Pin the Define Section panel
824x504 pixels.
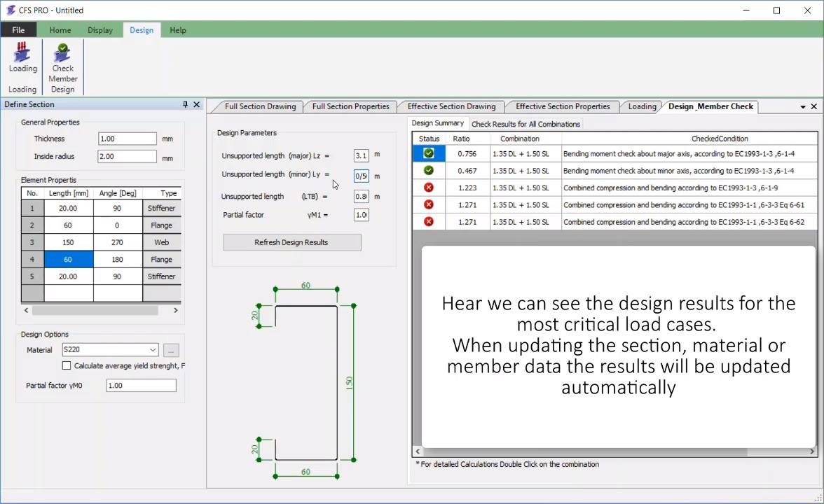[185, 104]
